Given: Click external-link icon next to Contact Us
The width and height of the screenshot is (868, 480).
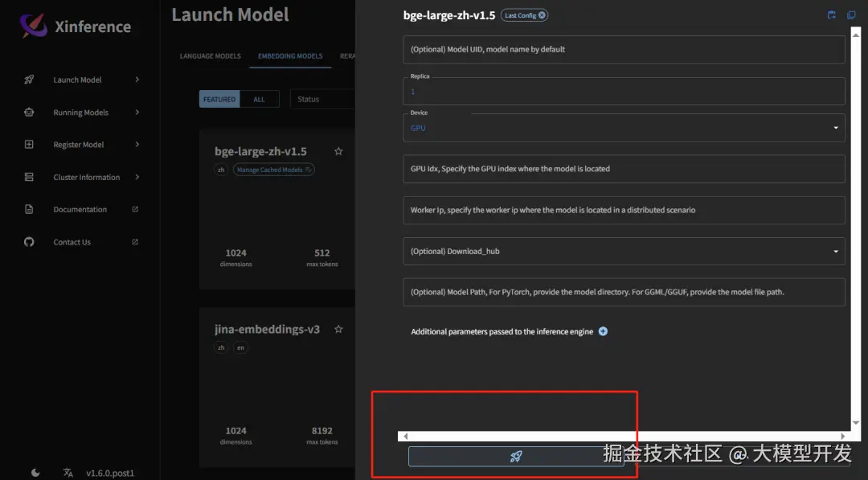Looking at the screenshot, I should click(x=135, y=242).
